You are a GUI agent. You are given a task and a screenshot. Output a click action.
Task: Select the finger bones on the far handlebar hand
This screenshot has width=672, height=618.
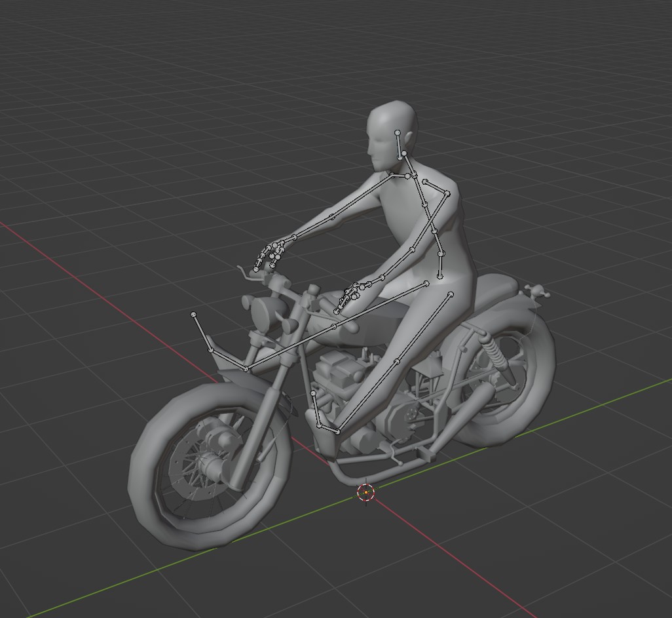270,254
